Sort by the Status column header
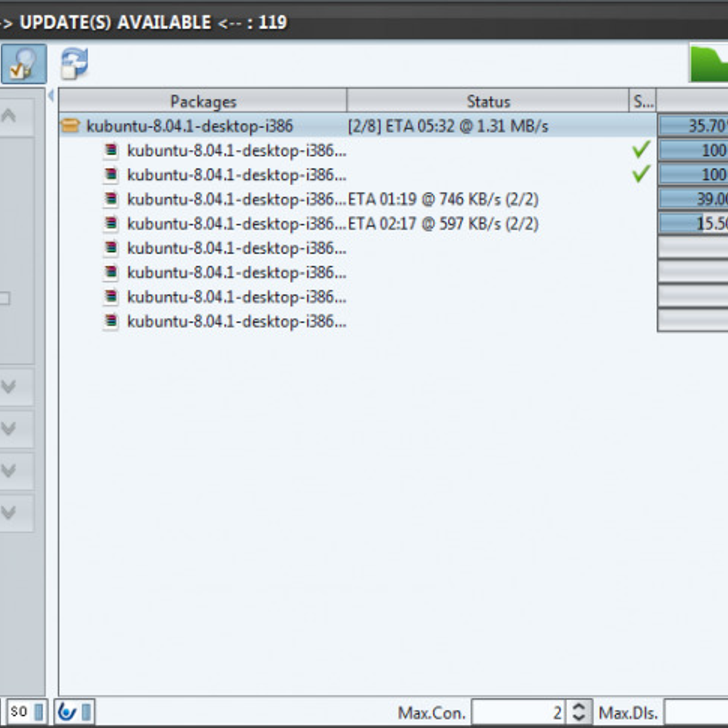Viewport: 728px width, 728px height. [x=488, y=101]
